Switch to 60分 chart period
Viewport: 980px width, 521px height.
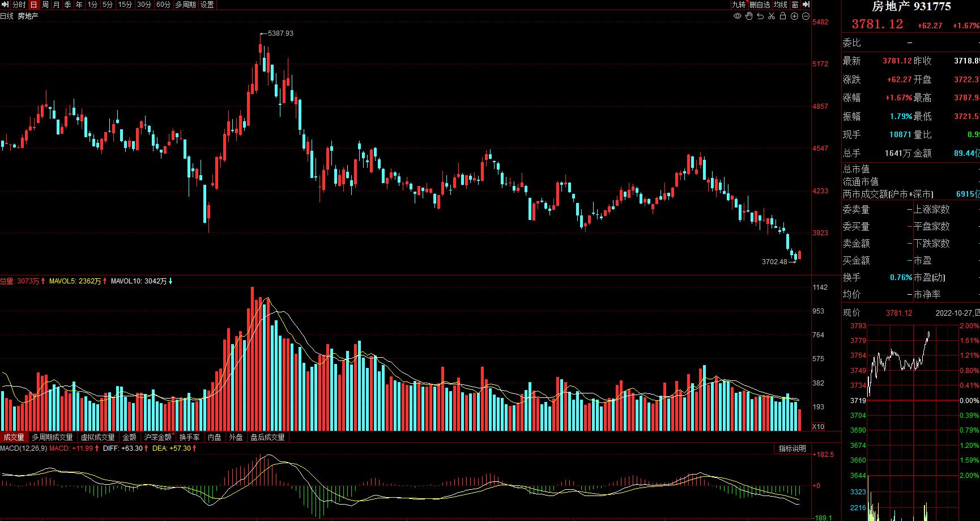pyautogui.click(x=163, y=5)
